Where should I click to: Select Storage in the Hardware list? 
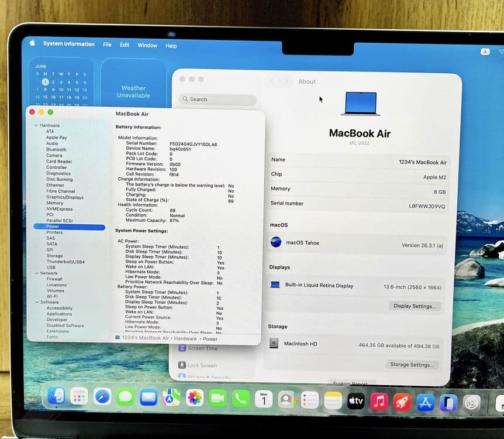54,256
